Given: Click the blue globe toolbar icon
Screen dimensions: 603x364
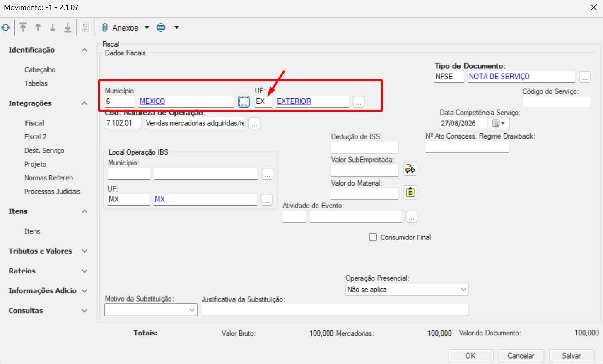Looking at the screenshot, I should coord(161,28).
